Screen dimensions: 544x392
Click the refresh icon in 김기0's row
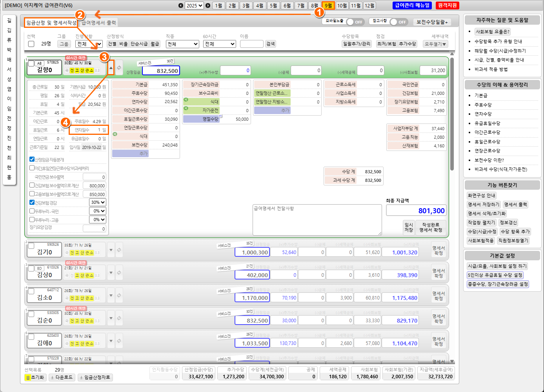pos(119,250)
